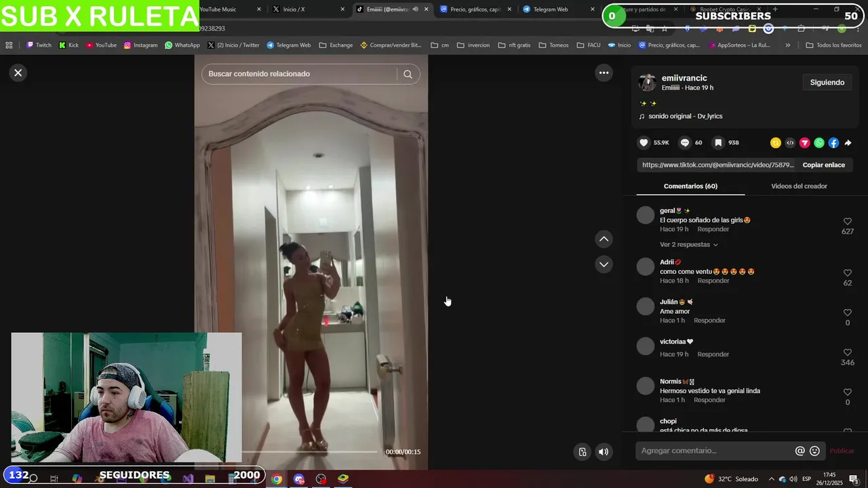Like Normis' comment
Viewport: 868px width, 488px height.
(847, 392)
